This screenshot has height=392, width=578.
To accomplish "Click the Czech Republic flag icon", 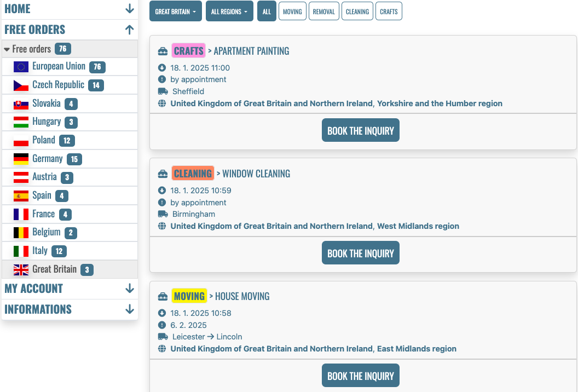I will 21,85.
